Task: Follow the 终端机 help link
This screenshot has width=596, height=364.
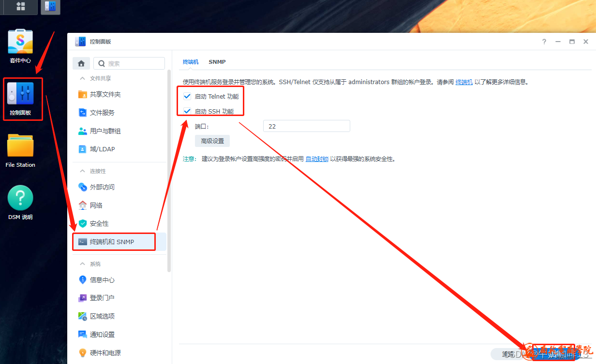Action: pyautogui.click(x=464, y=82)
